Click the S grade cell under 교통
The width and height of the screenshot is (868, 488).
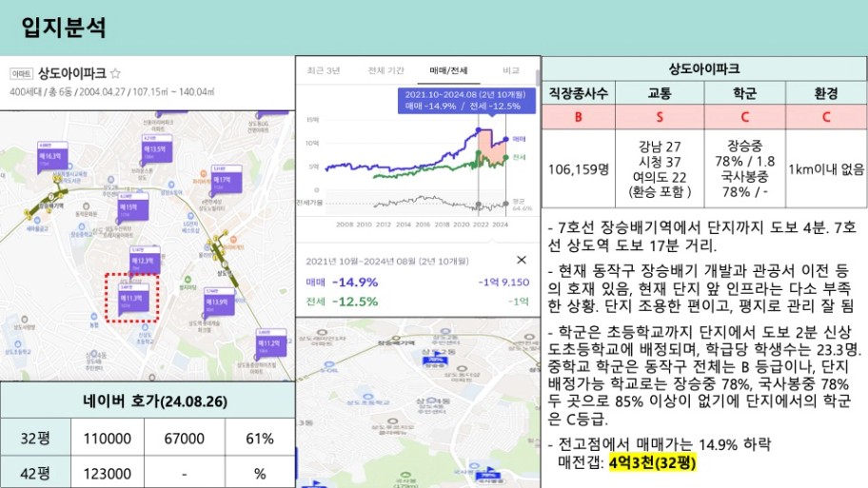coord(660,117)
